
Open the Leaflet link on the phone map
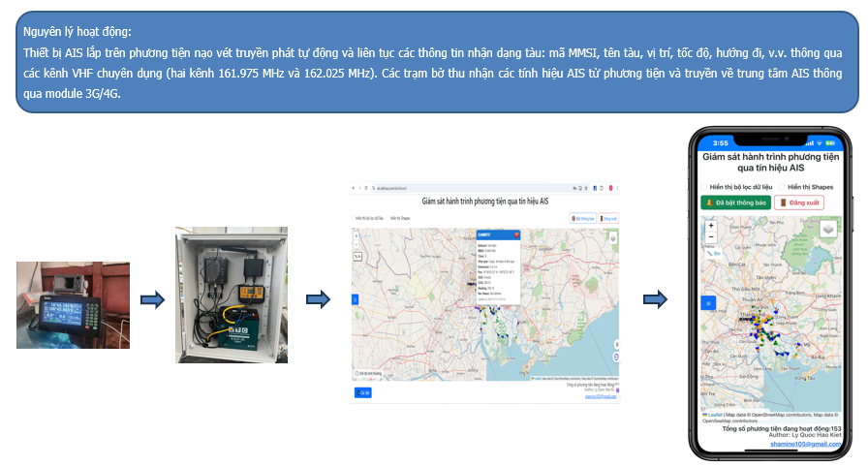(713, 415)
